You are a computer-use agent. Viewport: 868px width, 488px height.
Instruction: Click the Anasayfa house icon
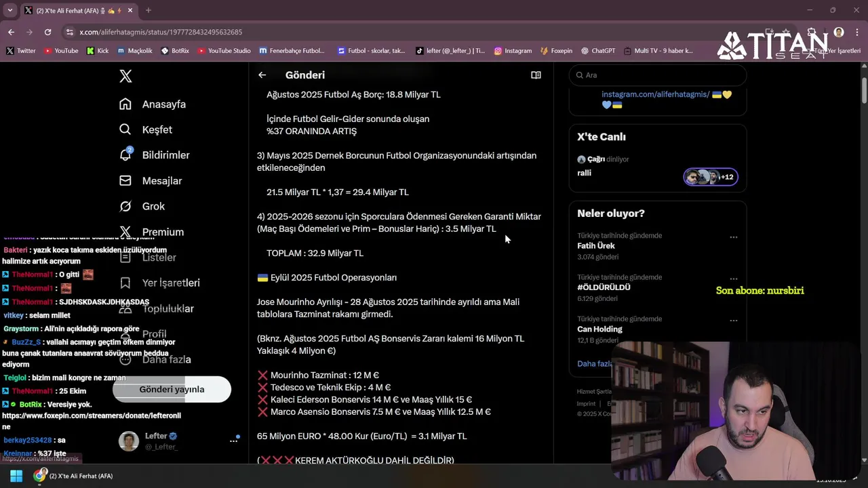point(125,104)
